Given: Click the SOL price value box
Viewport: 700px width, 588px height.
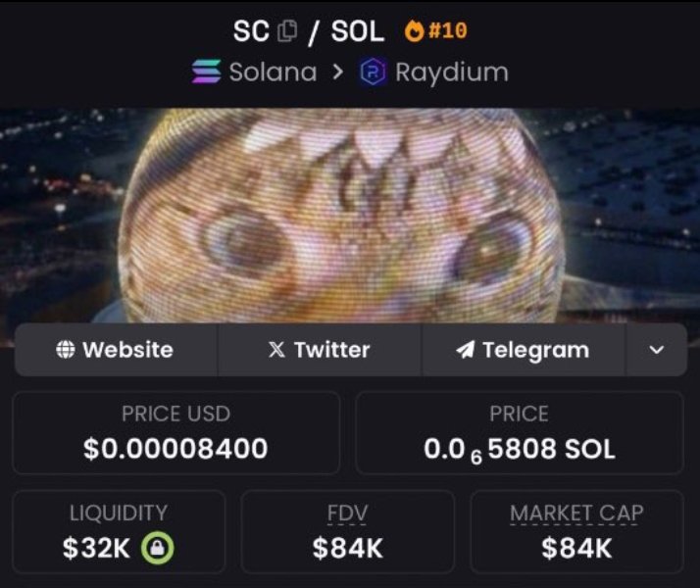Looking at the screenshot, I should (x=520, y=433).
